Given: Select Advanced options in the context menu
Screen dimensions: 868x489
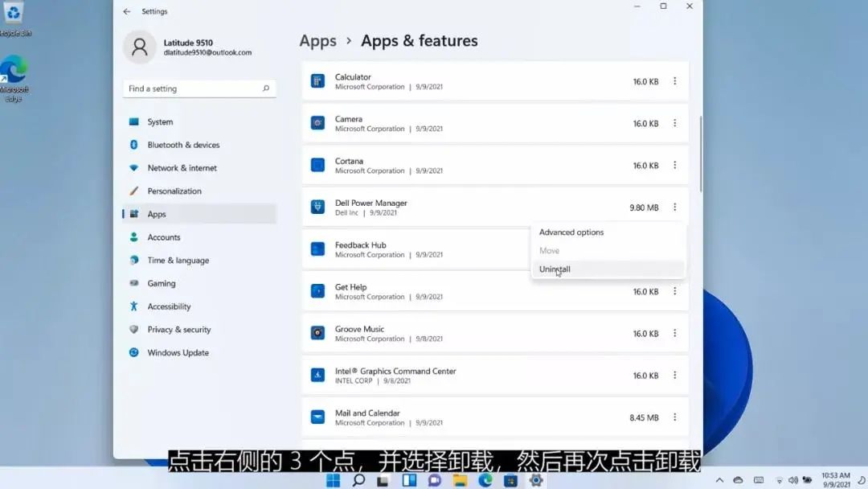Looking at the screenshot, I should pyautogui.click(x=571, y=232).
